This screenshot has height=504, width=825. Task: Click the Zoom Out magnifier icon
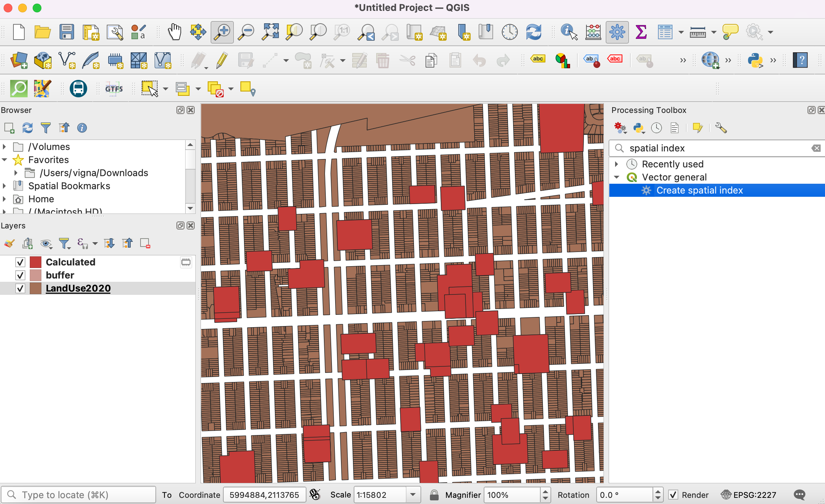pyautogui.click(x=246, y=32)
